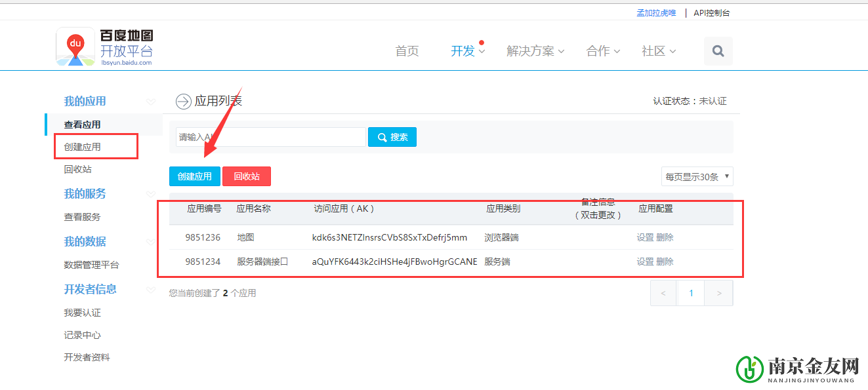Click the 创建应用 button above the list
Image resolution: width=868 pixels, height=390 pixels.
[x=194, y=176]
